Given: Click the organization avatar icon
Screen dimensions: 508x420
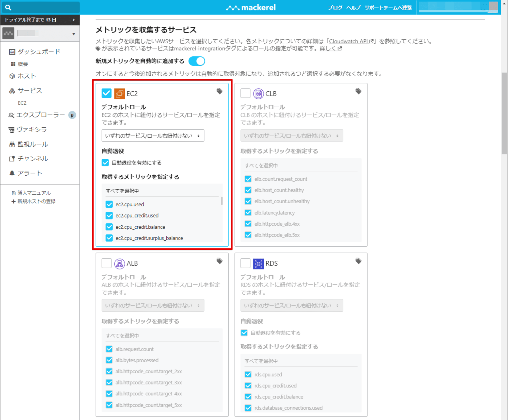Looking at the screenshot, I should tap(8, 33).
